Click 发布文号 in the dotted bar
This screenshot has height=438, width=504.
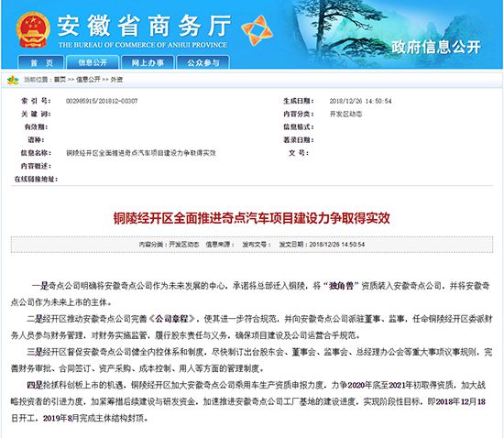257,245
